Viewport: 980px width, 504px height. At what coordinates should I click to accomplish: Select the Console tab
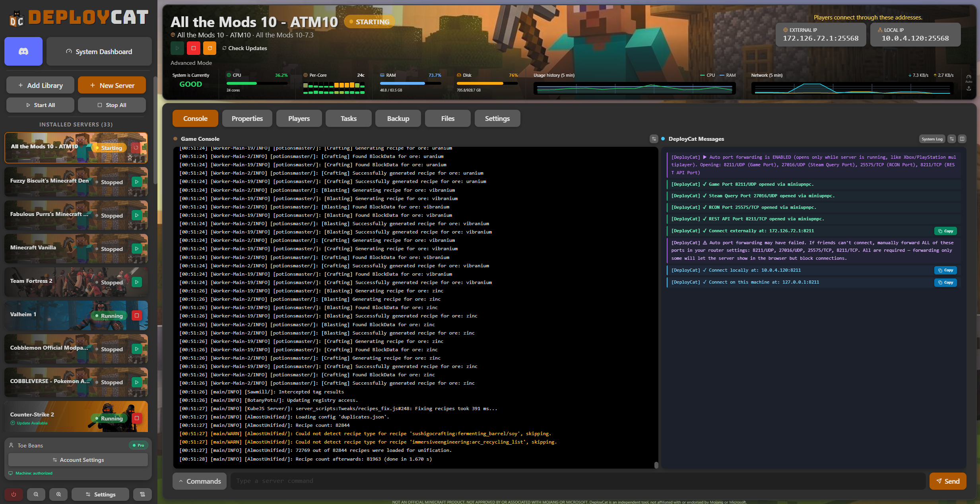[x=195, y=119]
